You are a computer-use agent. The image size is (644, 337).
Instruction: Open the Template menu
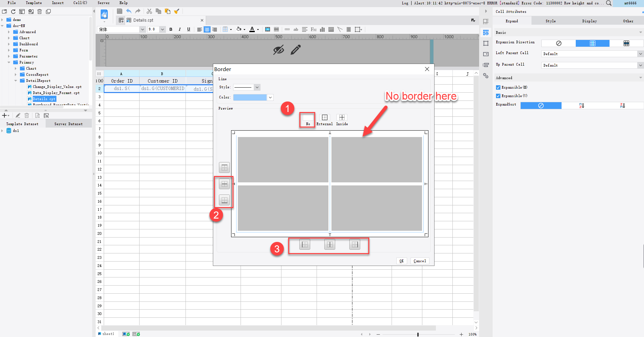(34, 3)
